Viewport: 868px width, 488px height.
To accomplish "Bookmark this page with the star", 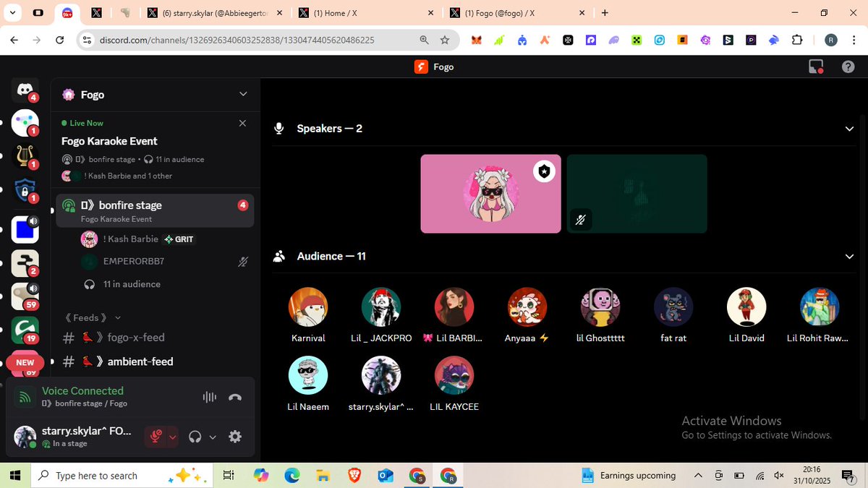I will (x=445, y=40).
